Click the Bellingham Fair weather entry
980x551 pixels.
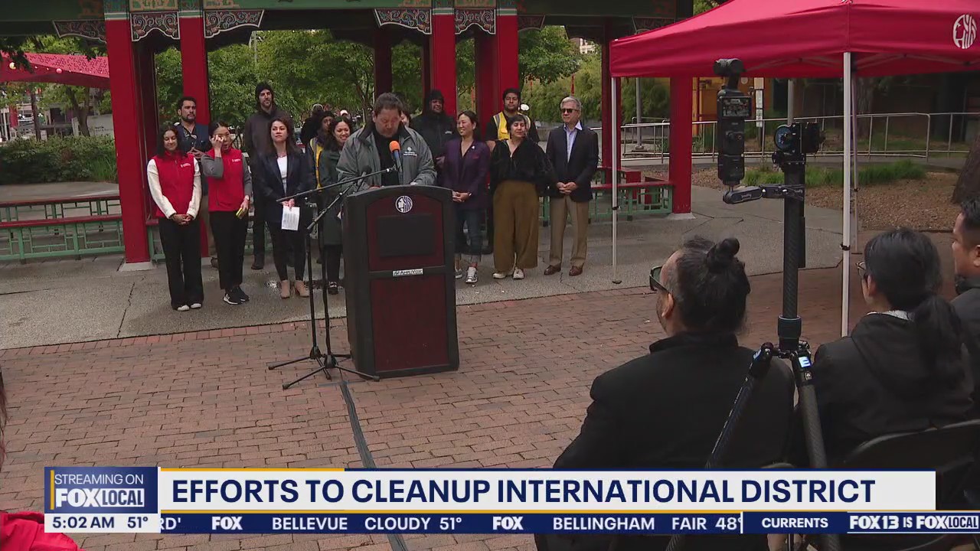click(x=645, y=523)
